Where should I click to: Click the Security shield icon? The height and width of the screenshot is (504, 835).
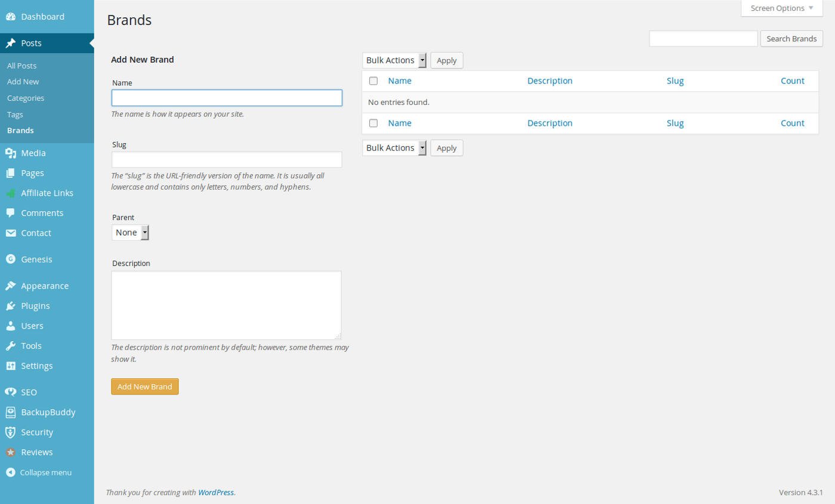[x=10, y=432]
